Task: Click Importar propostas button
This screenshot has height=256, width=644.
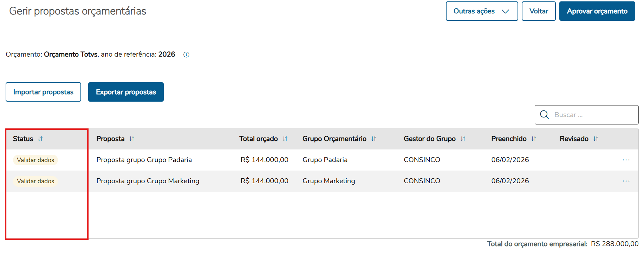Action: [43, 92]
